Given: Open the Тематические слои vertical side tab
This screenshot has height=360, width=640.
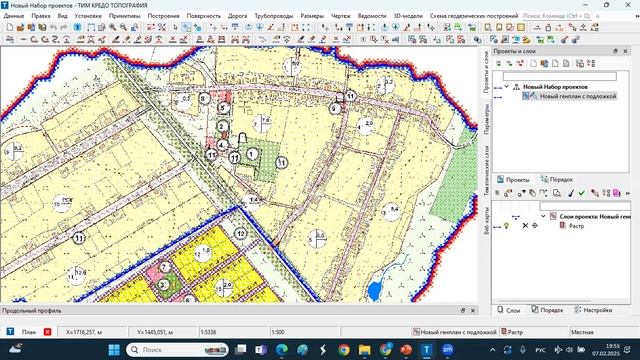Looking at the screenshot, I should (487, 171).
